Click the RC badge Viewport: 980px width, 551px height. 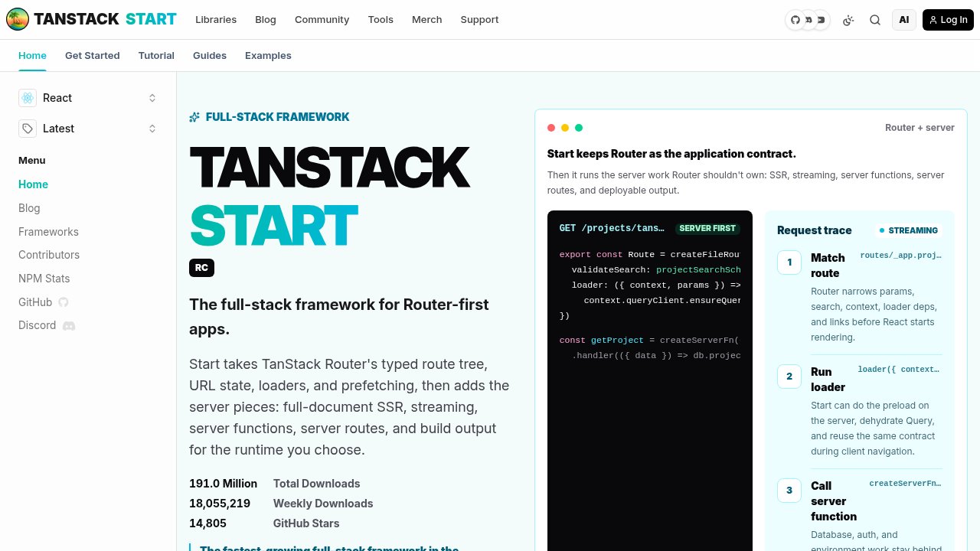201,268
